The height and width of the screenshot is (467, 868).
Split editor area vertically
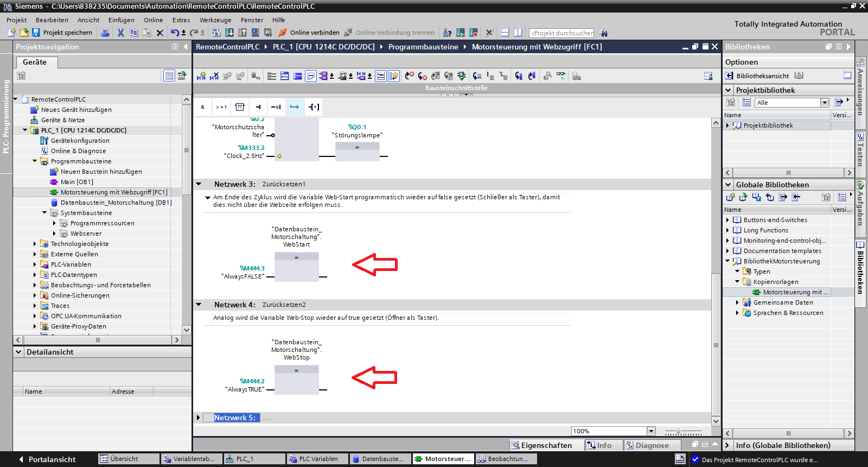point(518,33)
